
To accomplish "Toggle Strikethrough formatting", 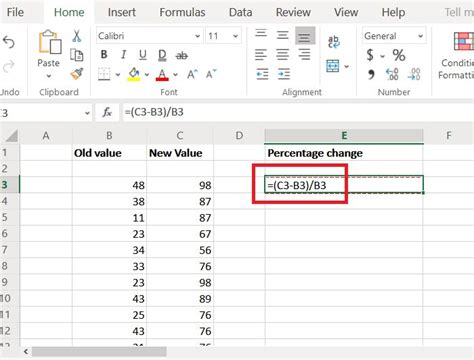I will pyautogui.click(x=182, y=55).
